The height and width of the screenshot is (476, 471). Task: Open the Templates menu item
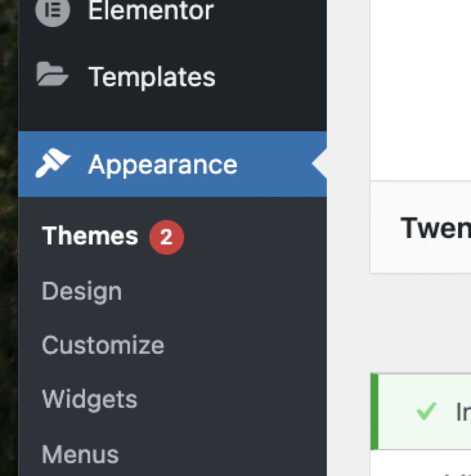pos(152,76)
